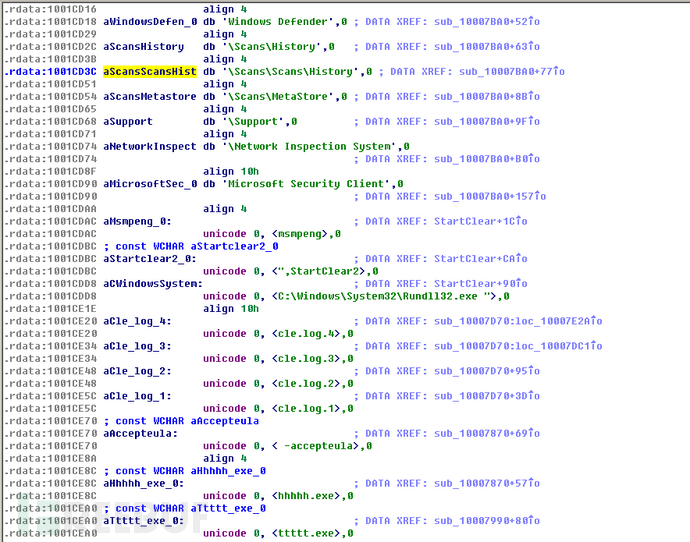Select the <cle.log.2> string
The image size is (690, 542).
coord(306,384)
